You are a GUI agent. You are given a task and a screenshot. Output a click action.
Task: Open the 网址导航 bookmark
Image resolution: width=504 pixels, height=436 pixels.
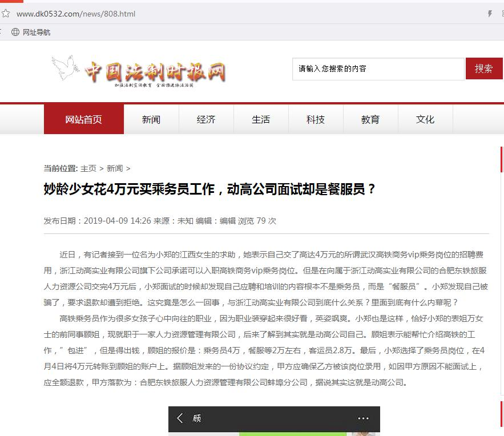coord(37,32)
